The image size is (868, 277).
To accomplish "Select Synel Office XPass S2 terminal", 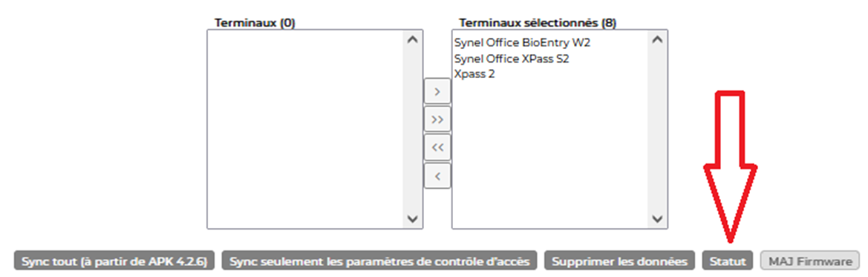I will coord(512,59).
